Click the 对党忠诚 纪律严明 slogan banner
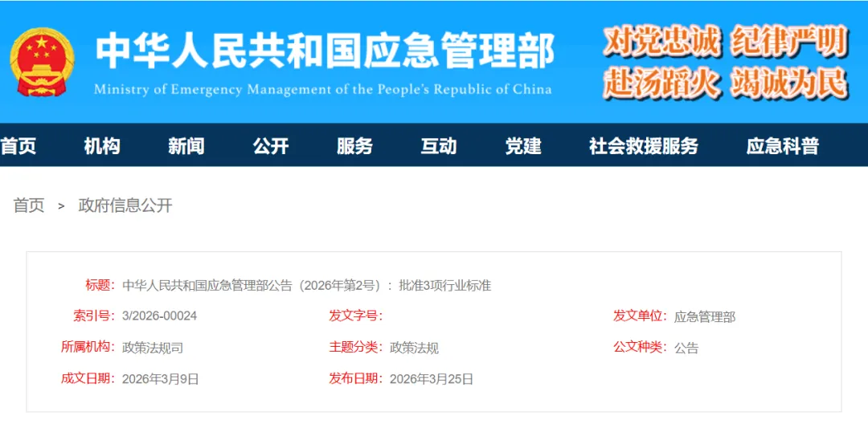 (726, 42)
